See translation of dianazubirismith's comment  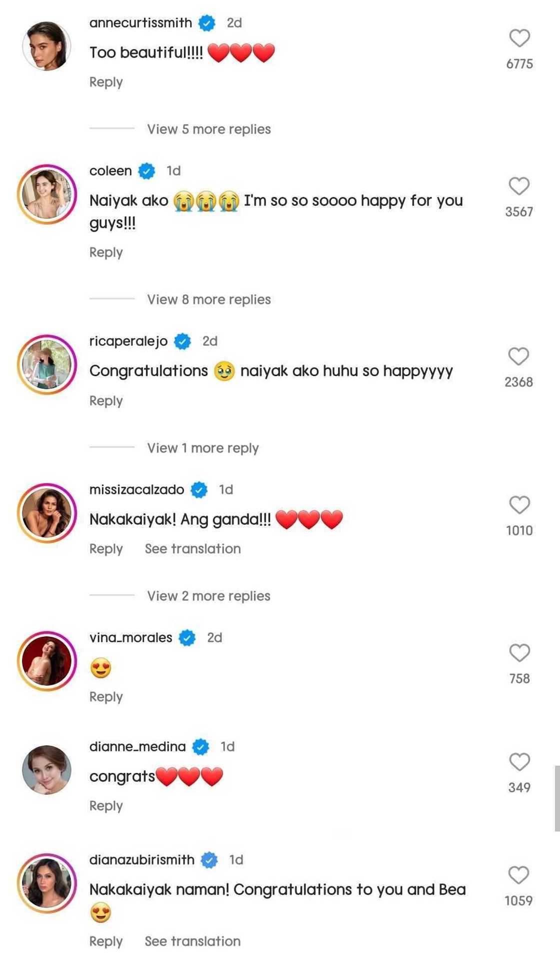tap(192, 941)
